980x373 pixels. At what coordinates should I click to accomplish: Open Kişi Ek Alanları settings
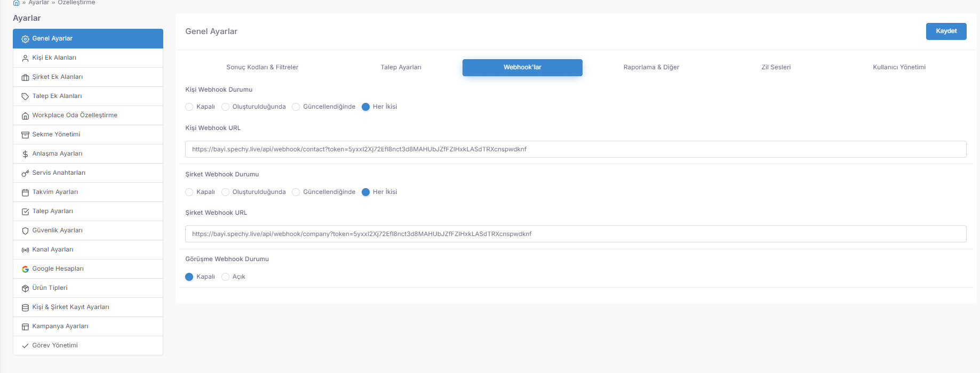pos(88,58)
